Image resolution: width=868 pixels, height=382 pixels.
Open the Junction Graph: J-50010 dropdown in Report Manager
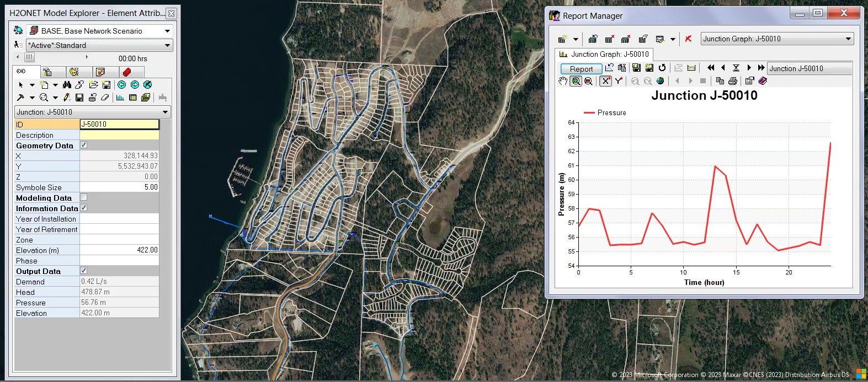pyautogui.click(x=778, y=39)
